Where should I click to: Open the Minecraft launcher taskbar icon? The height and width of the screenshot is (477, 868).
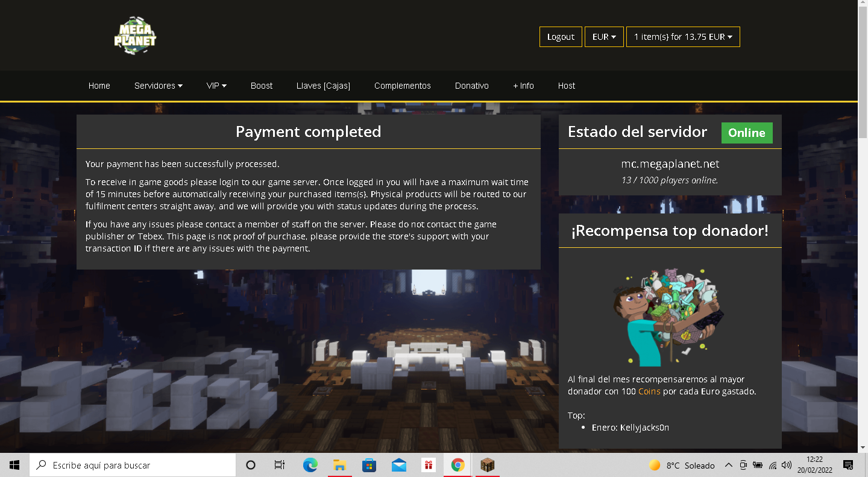pos(487,465)
